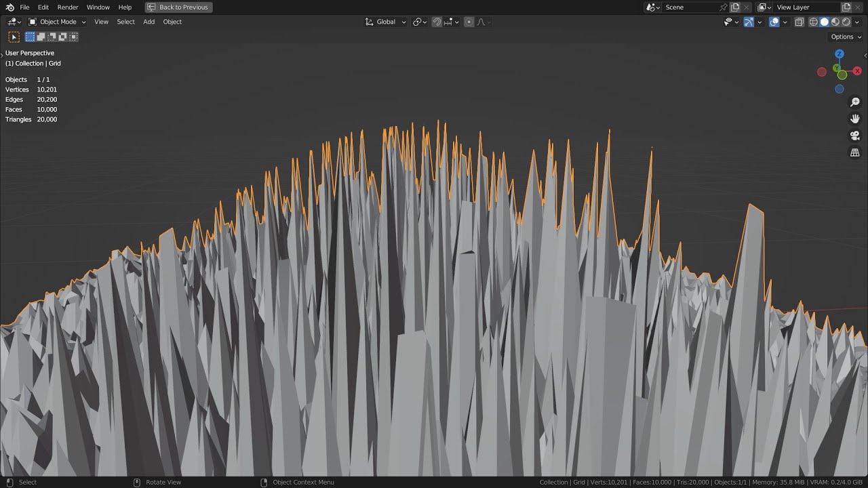Click the blue Z axis on navigation gizmo

click(x=840, y=54)
